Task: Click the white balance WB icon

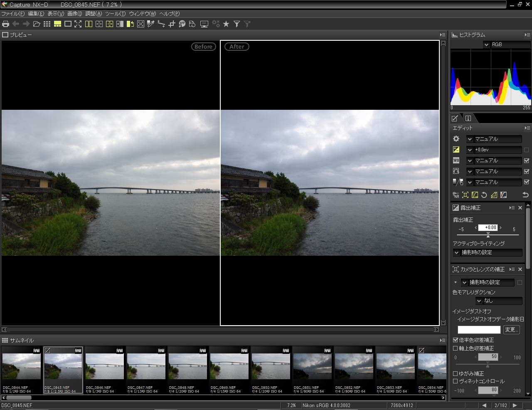Action: [x=456, y=161]
